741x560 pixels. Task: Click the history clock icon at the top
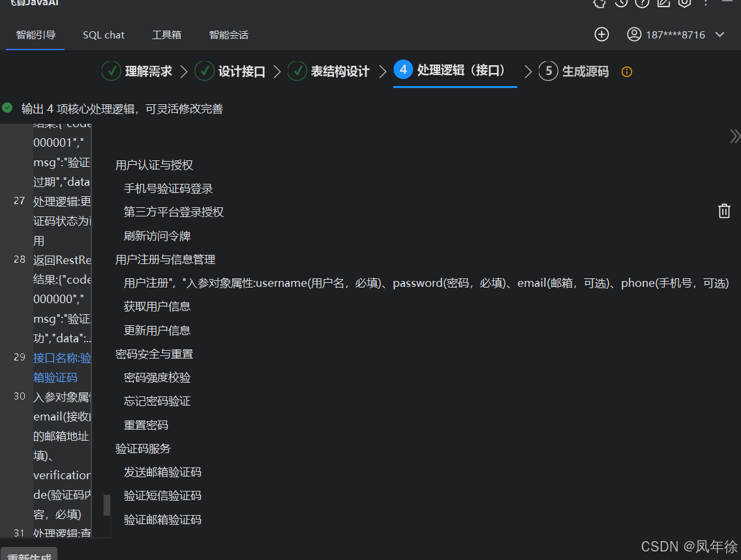pyautogui.click(x=620, y=4)
